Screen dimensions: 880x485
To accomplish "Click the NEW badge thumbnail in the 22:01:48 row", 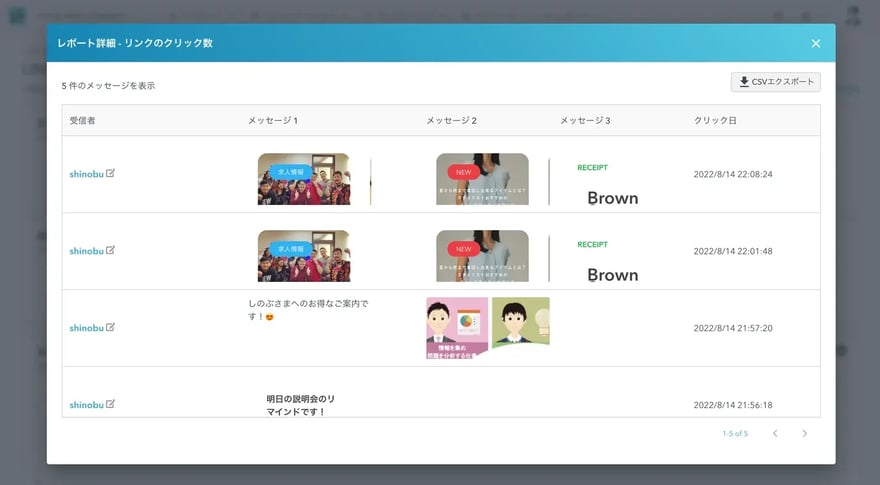I will pos(482,256).
